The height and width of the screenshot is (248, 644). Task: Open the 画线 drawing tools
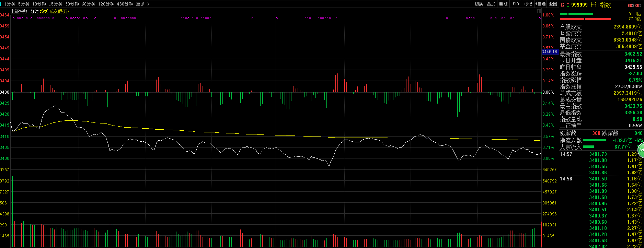503,4
